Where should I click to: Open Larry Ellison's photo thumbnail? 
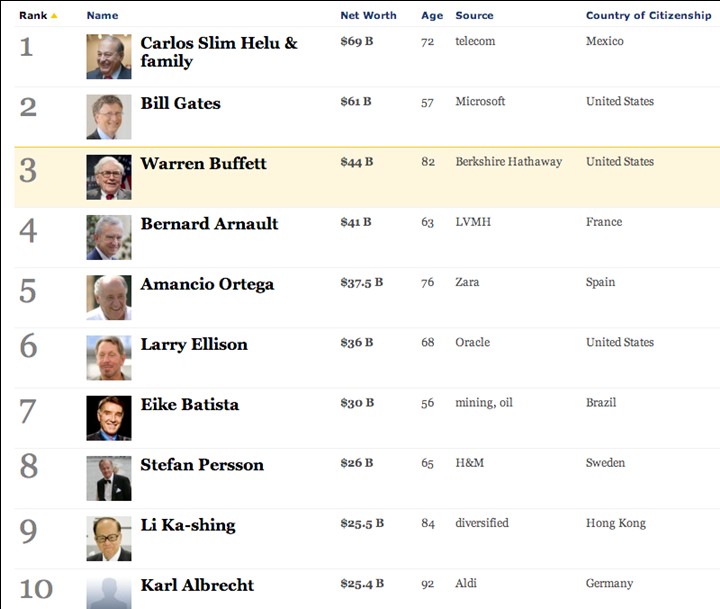click(108, 358)
